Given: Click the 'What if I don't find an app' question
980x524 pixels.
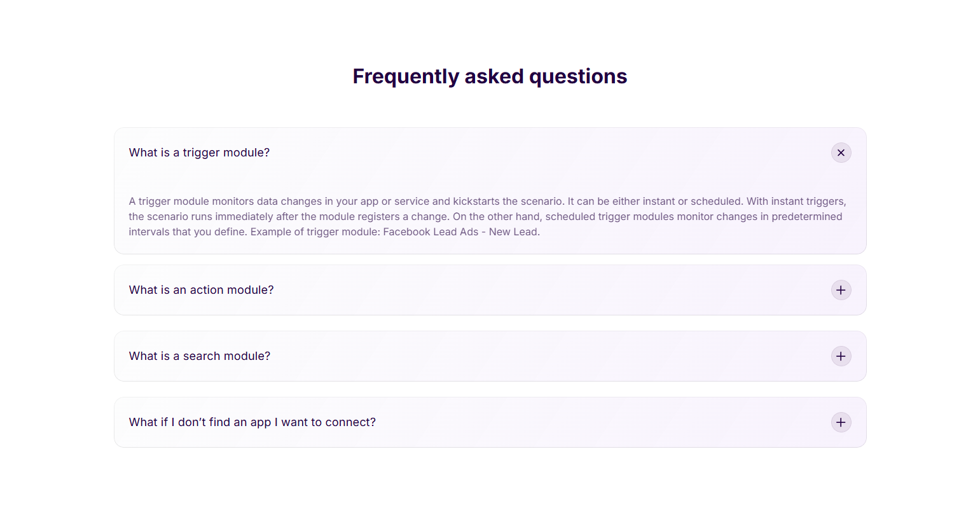Looking at the screenshot, I should (x=252, y=422).
